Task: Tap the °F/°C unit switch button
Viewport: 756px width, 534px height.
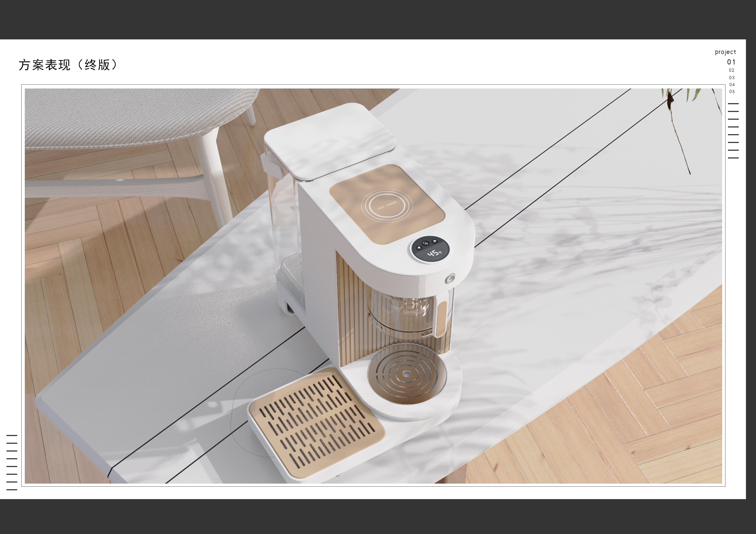Action: point(426,243)
